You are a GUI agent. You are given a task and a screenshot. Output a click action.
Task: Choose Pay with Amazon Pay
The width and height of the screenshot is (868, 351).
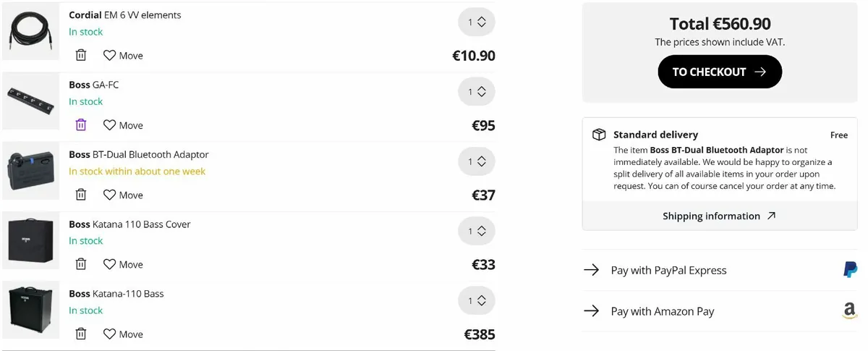point(662,311)
